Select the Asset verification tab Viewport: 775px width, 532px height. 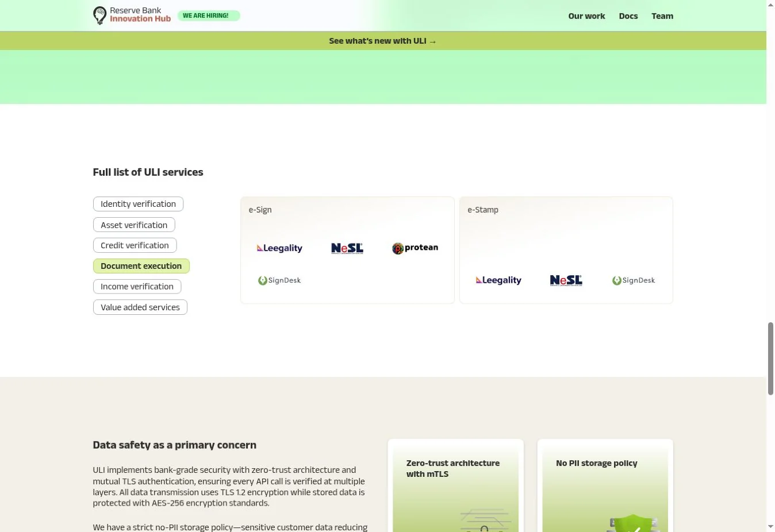coord(134,225)
